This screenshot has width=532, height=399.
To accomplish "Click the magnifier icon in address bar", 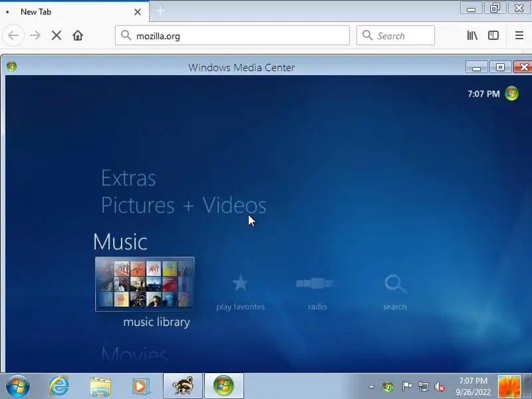I will click(126, 35).
